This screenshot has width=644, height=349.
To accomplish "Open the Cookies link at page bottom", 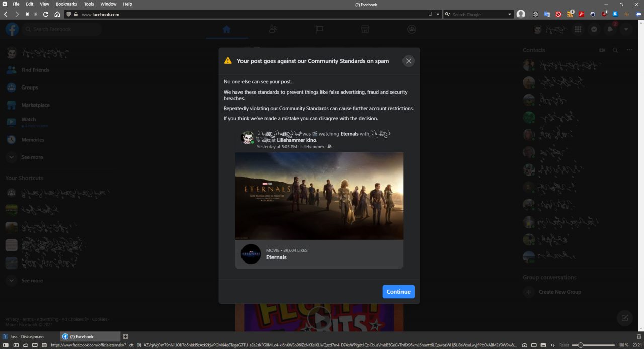I will pyautogui.click(x=99, y=319).
